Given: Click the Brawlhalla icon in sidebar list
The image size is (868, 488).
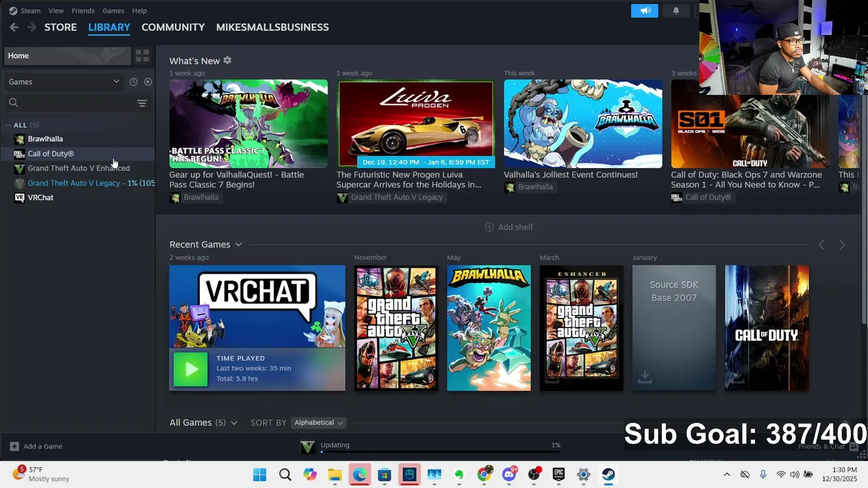Looking at the screenshot, I should pyautogui.click(x=20, y=139).
